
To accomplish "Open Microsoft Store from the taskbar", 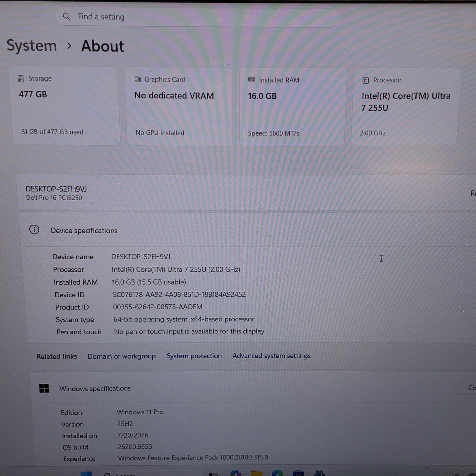I will pyautogui.click(x=298, y=473).
